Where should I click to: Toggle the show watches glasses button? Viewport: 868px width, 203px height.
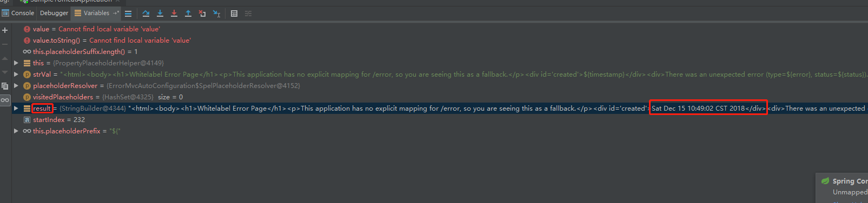(x=5, y=100)
